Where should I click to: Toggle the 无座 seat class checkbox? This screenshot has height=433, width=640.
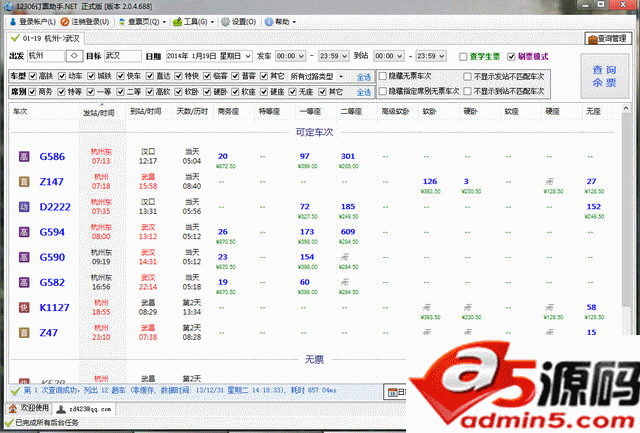click(293, 92)
